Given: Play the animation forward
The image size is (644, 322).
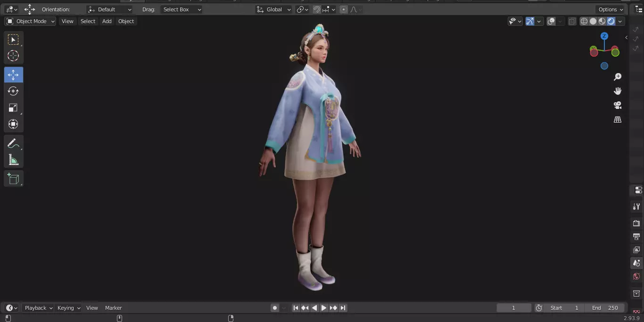Looking at the screenshot, I should (324, 308).
